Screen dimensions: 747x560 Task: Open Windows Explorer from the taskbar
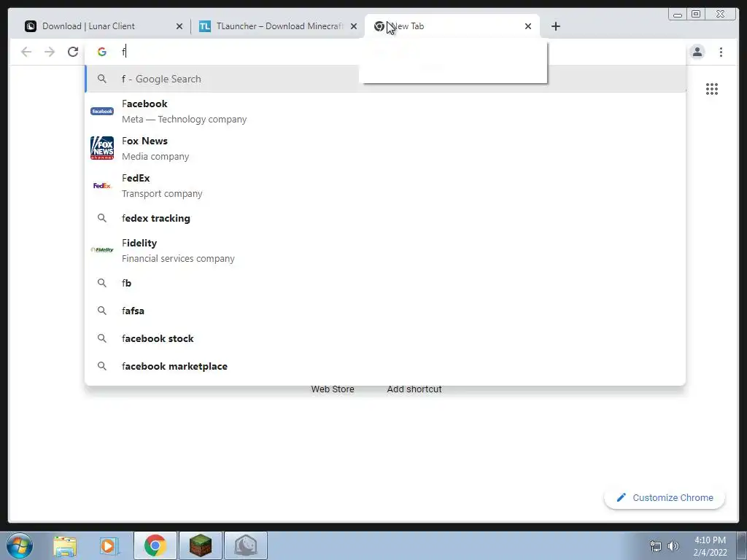coord(65,545)
